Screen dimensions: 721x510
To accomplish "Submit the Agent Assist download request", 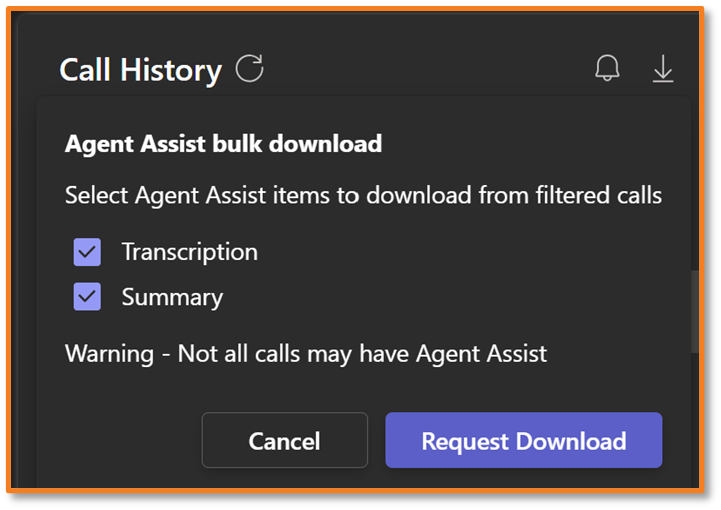I will [523, 441].
